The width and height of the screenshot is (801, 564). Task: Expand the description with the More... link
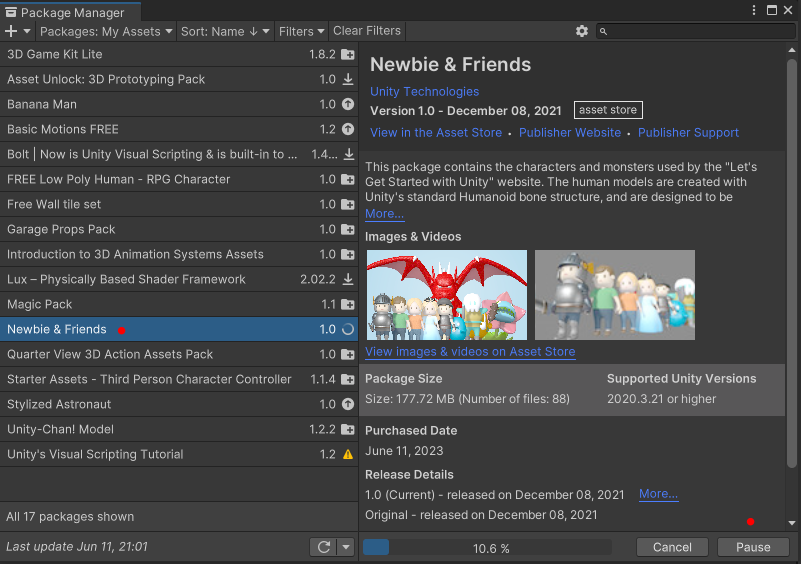pos(384,214)
